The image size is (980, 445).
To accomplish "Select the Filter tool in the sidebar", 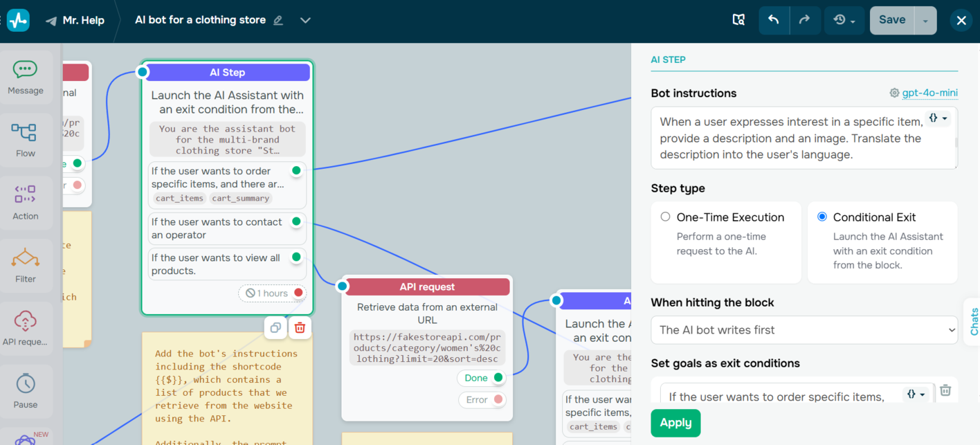I will click(26, 264).
